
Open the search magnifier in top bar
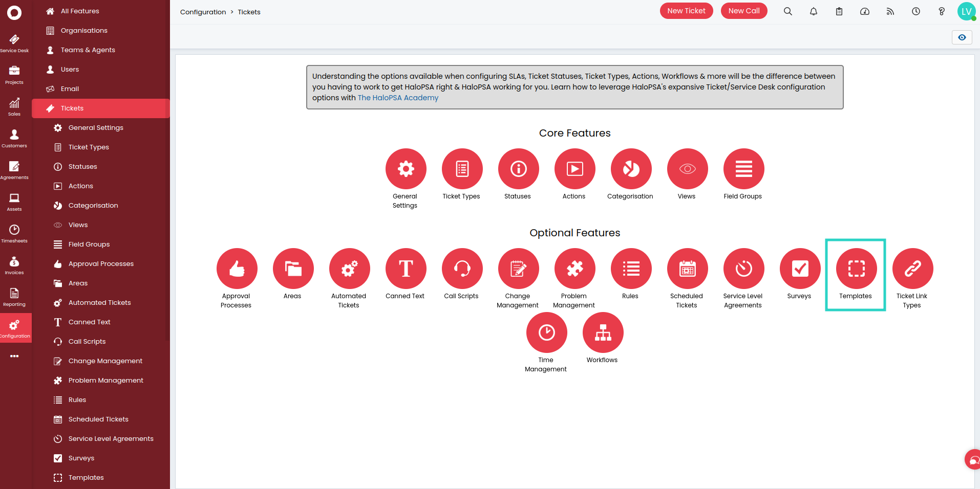(x=787, y=11)
